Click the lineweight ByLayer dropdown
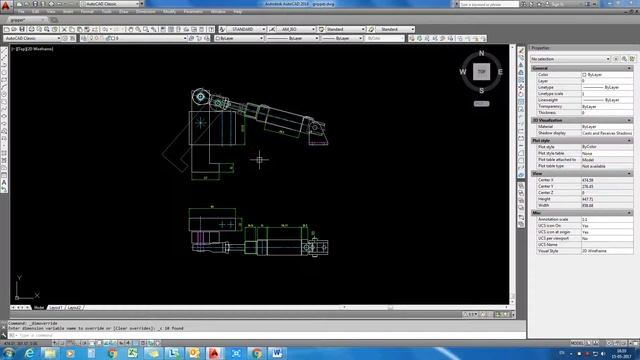This screenshot has width=640, height=360. point(342,38)
